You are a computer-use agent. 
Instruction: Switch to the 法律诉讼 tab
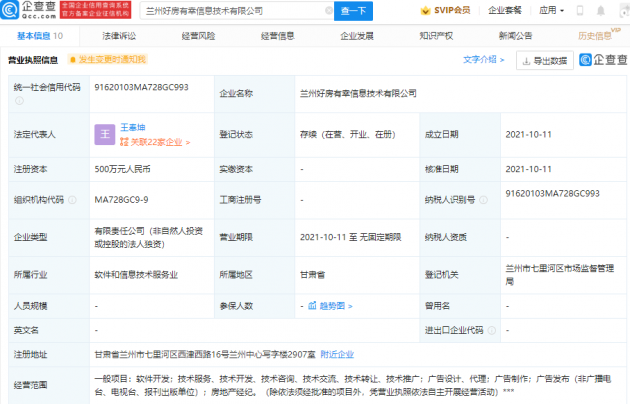pos(118,35)
